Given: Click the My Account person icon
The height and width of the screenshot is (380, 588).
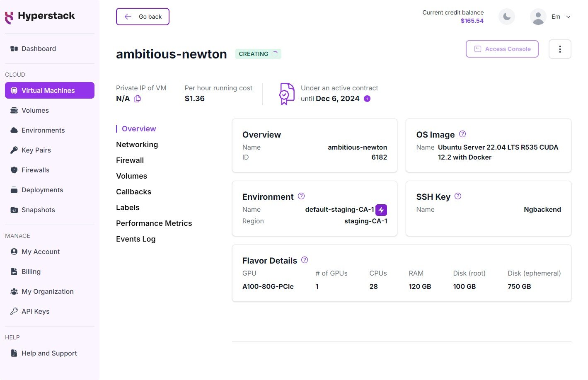Looking at the screenshot, I should [x=14, y=252].
